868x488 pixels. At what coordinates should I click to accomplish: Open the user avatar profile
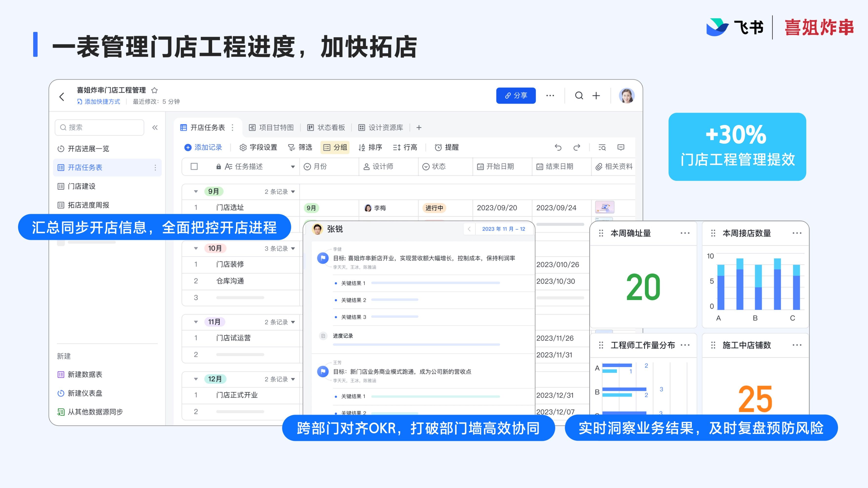click(626, 96)
